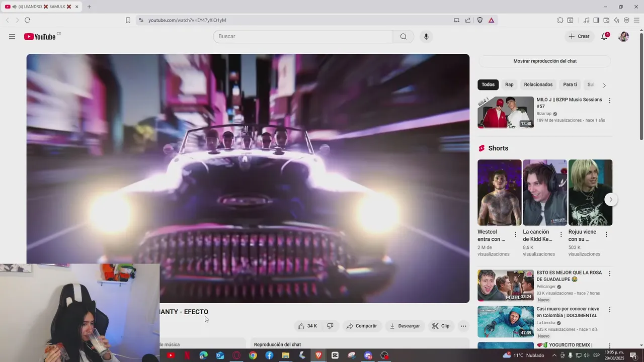Open options for Casi muero video
The image size is (644, 362).
[x=609, y=310]
